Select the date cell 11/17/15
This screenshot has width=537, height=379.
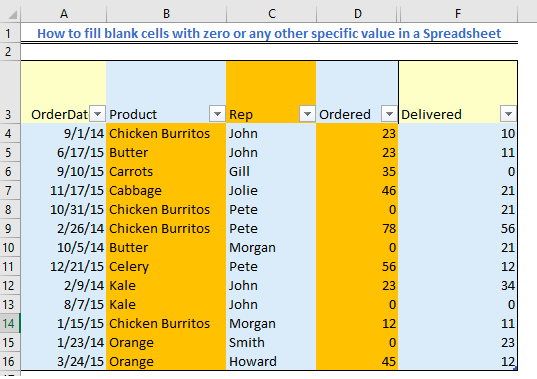pos(64,190)
